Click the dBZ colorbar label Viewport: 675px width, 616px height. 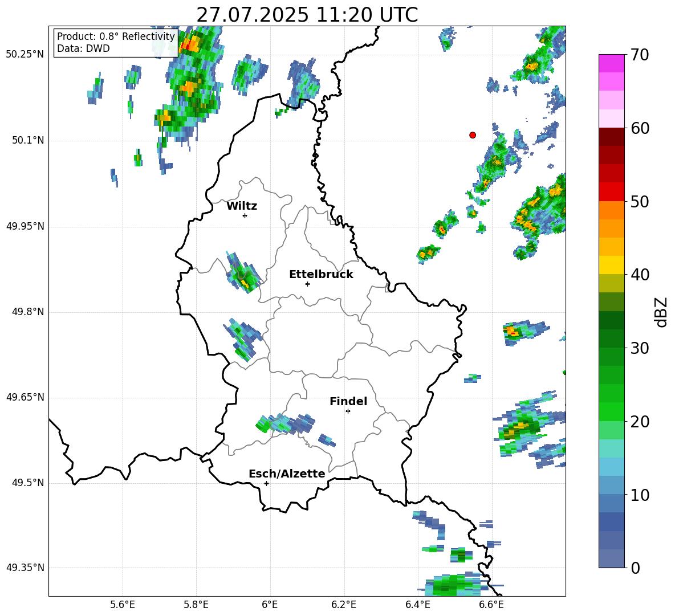coord(660,312)
